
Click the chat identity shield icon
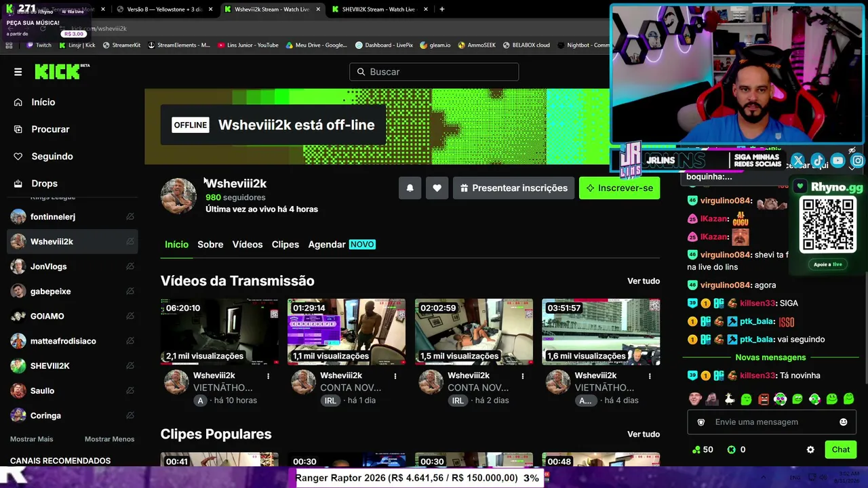pyautogui.click(x=701, y=422)
